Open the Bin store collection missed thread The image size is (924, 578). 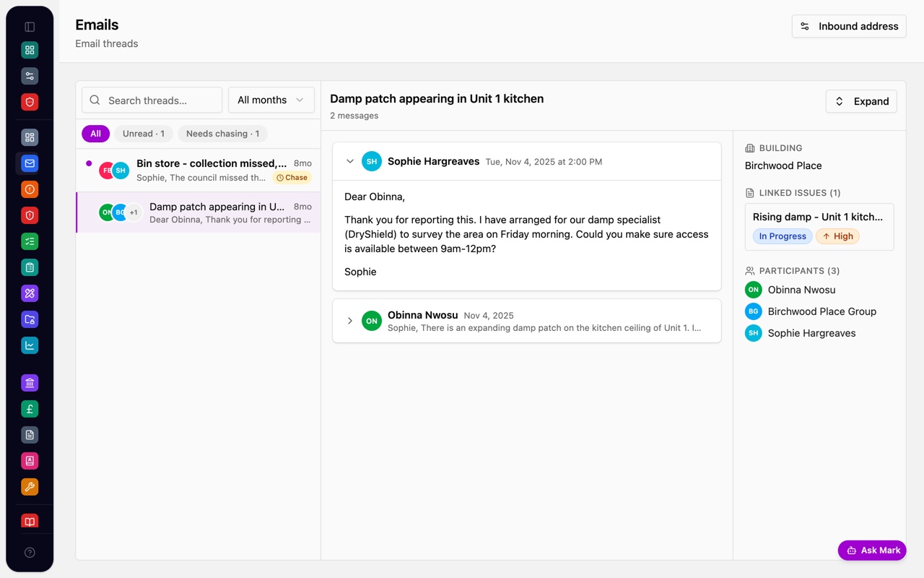[199, 171]
